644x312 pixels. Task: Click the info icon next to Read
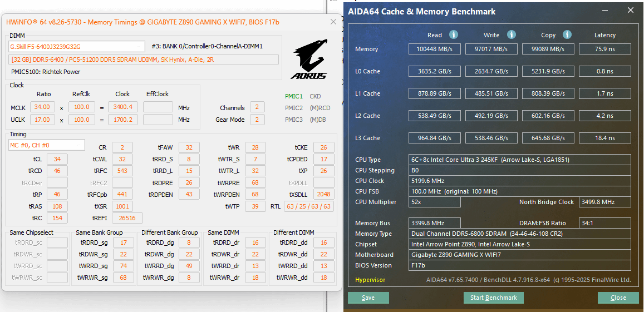tap(454, 34)
